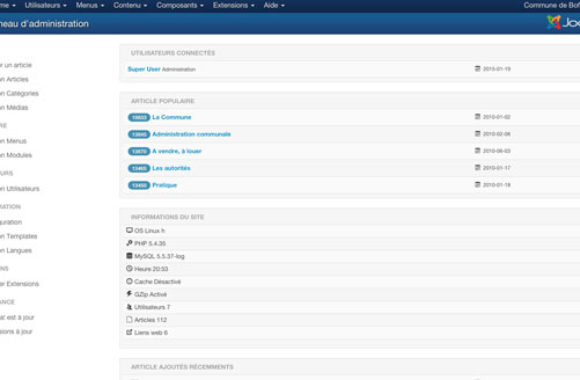Open Categories manager in the sidebar
580x380 pixels.
pyautogui.click(x=19, y=93)
